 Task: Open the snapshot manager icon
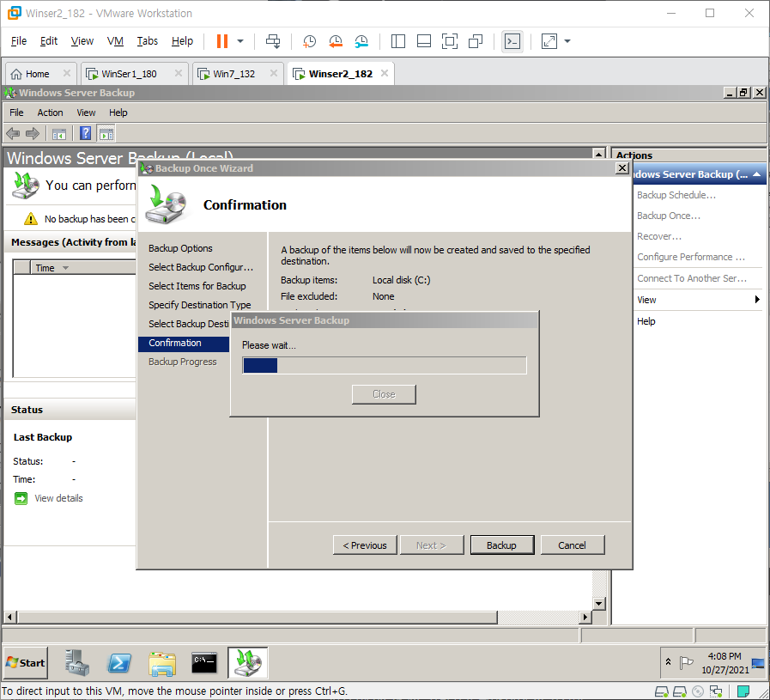pos(361,41)
